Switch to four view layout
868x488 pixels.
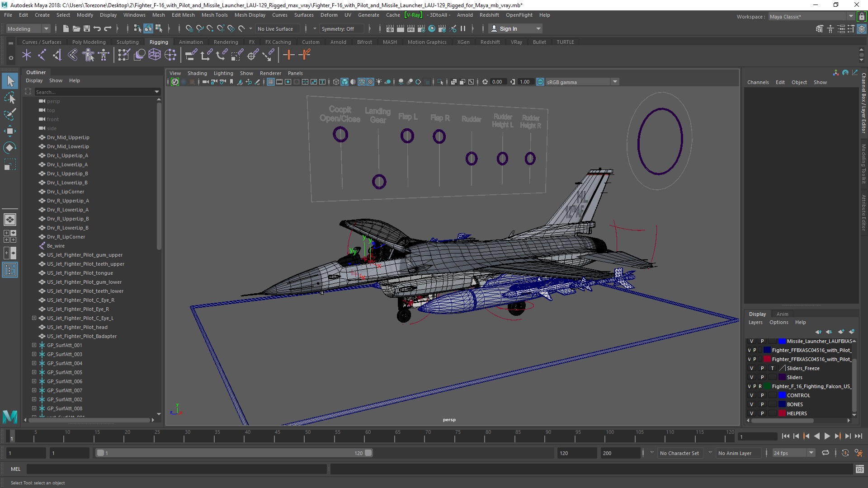(x=10, y=236)
